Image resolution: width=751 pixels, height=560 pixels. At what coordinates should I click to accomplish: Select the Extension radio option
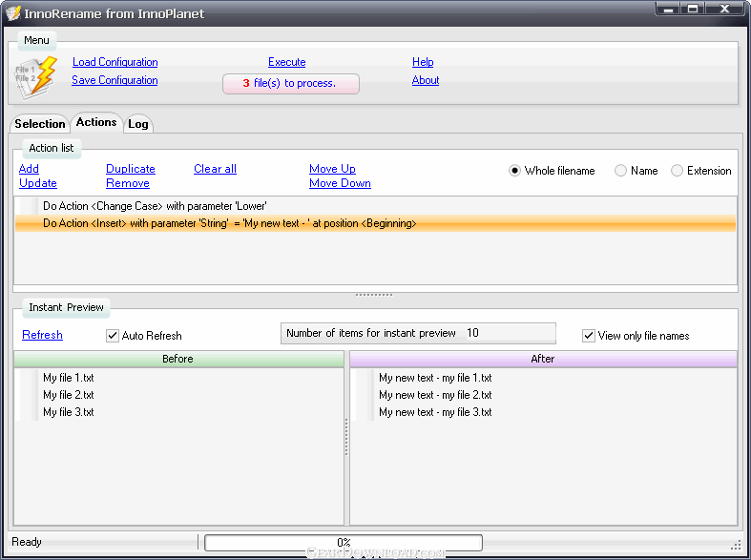(x=677, y=171)
